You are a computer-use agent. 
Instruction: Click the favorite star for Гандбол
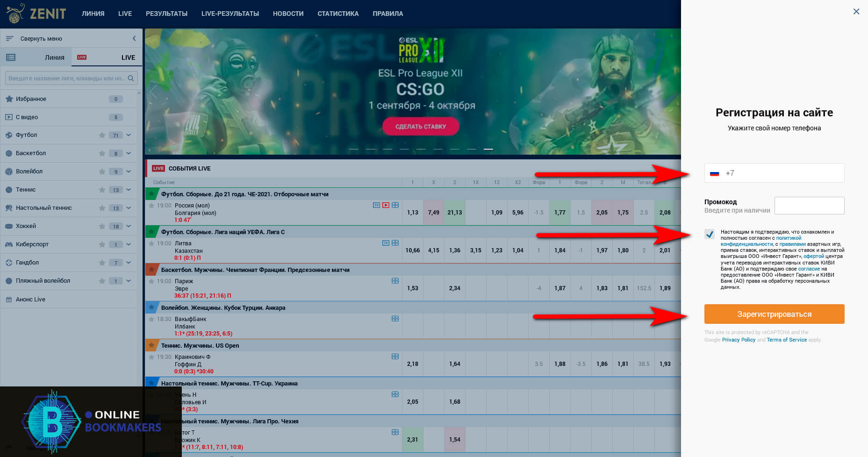pyautogui.click(x=102, y=263)
